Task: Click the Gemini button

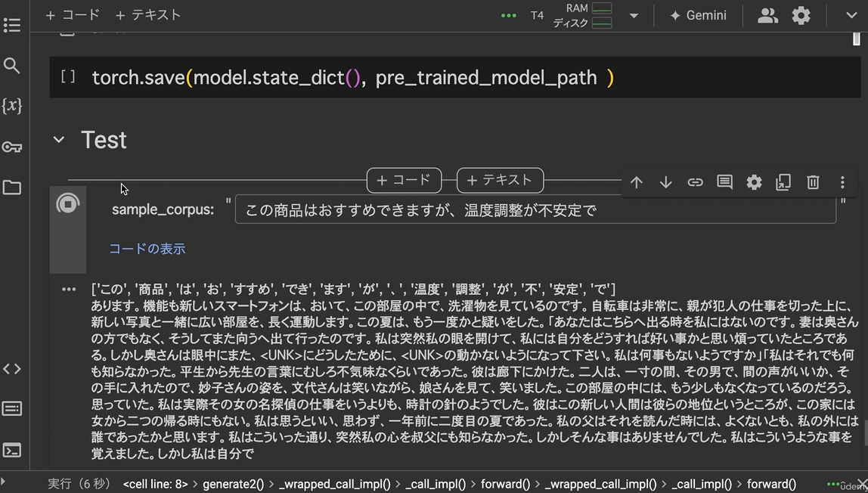Action: pos(697,15)
